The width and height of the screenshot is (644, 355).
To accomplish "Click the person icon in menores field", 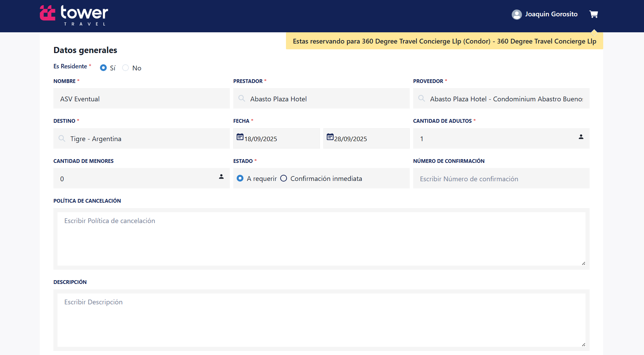I will tap(221, 176).
